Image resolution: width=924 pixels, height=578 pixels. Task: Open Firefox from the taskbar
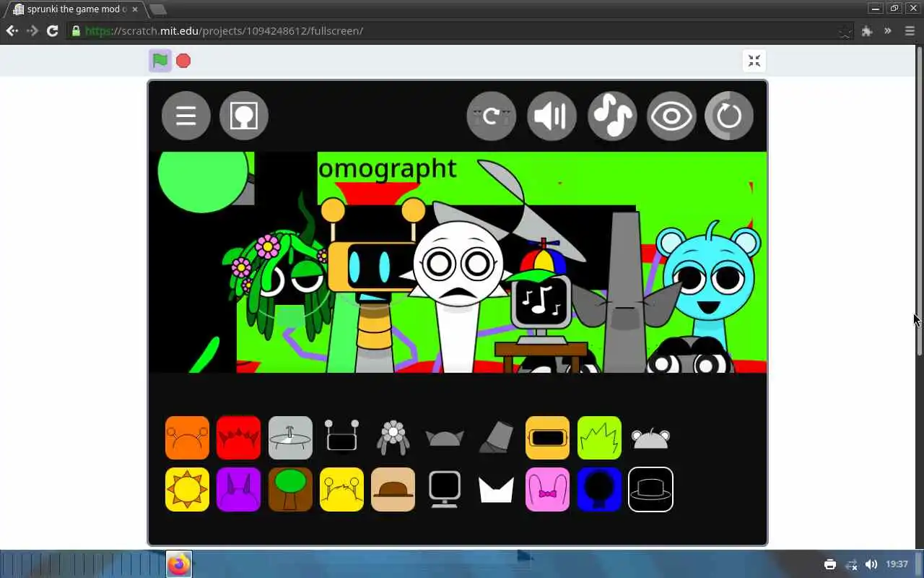[x=179, y=564]
